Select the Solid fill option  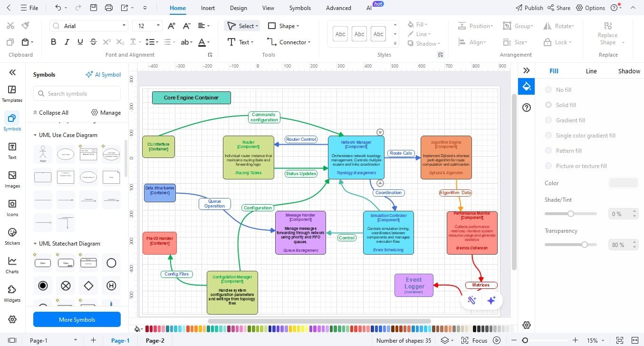[x=548, y=105]
